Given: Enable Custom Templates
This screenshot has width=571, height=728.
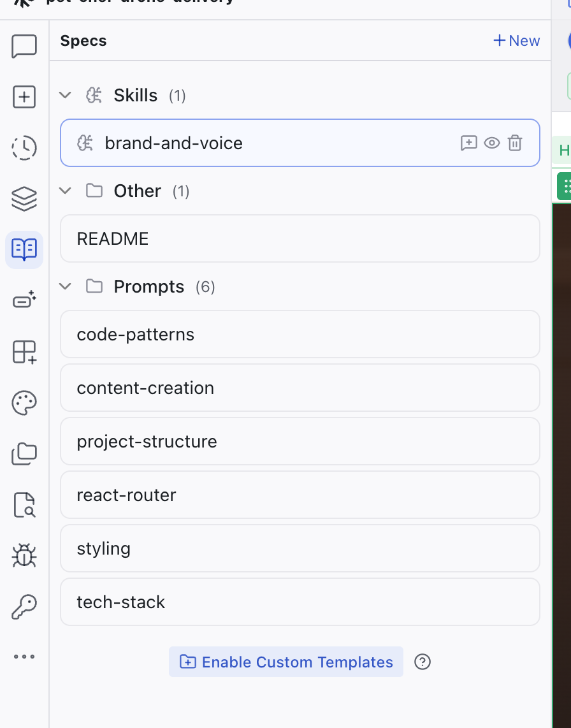Looking at the screenshot, I should (x=285, y=662).
